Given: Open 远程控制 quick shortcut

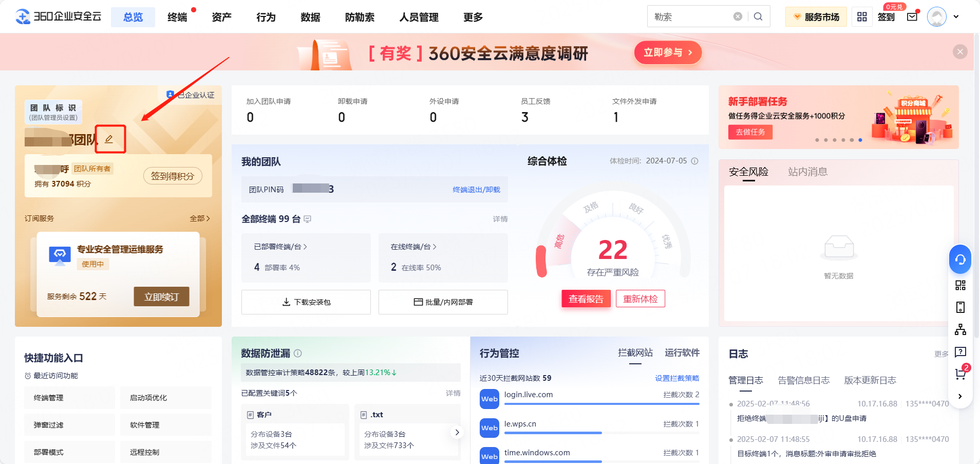Looking at the screenshot, I should pyautogui.click(x=166, y=452).
